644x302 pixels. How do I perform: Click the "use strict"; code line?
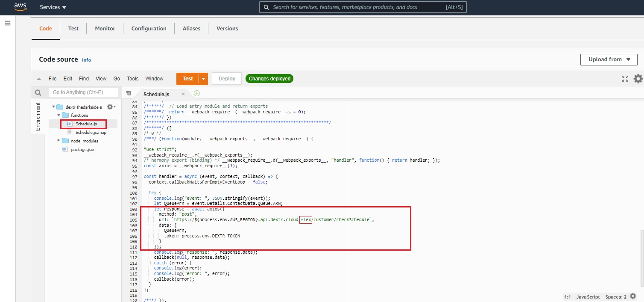point(161,149)
